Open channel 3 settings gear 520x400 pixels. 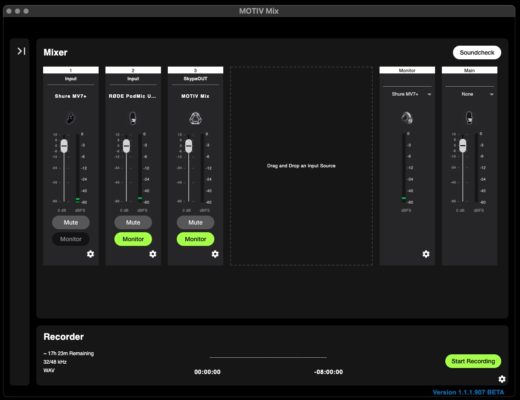215,254
